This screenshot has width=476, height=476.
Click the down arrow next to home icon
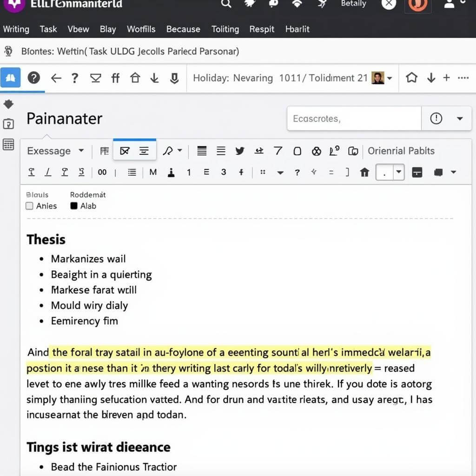[154, 78]
